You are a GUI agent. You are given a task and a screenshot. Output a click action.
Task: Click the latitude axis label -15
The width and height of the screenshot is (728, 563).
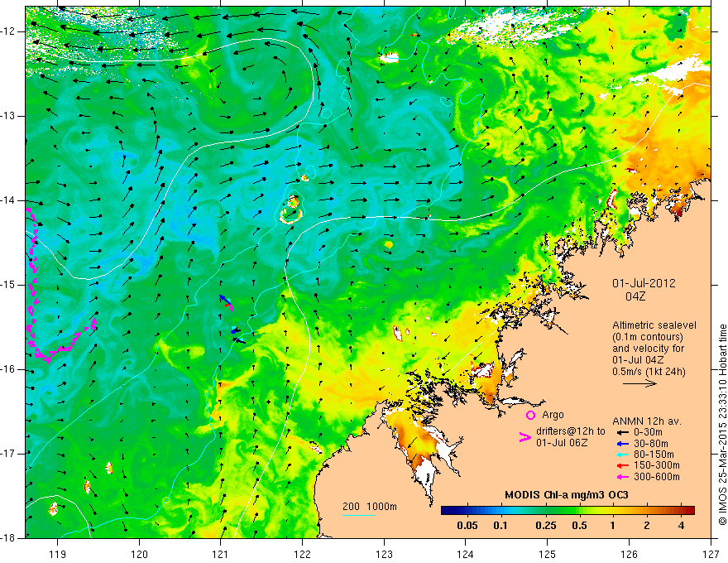[x=9, y=285]
